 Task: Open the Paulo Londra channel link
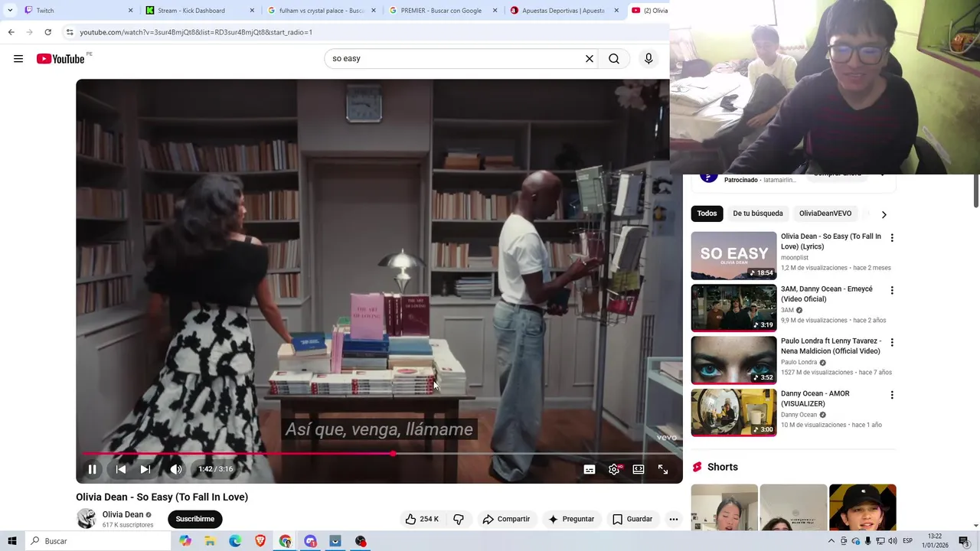(x=799, y=362)
